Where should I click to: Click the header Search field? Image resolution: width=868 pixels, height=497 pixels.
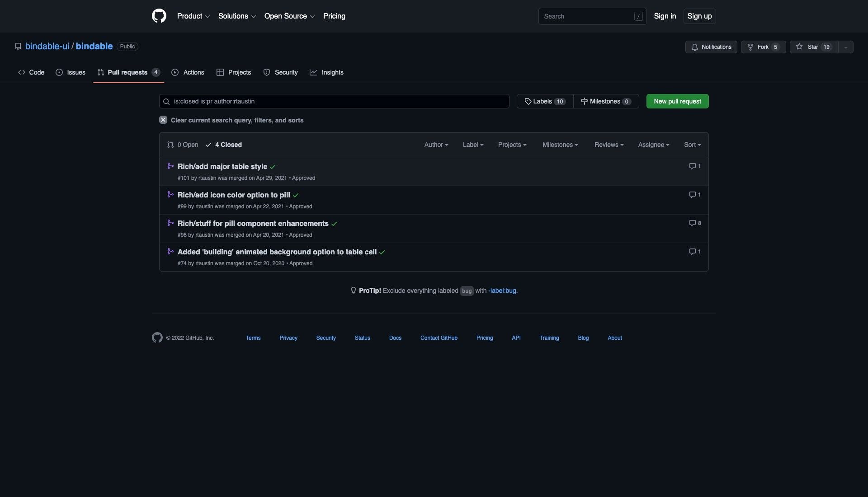pyautogui.click(x=592, y=16)
